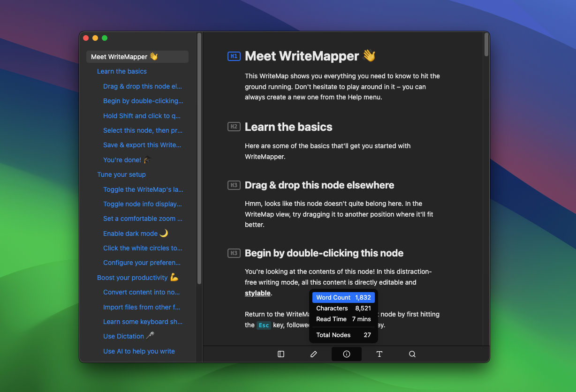
Task: Select Enable dark mode outline item
Action: pos(136,234)
